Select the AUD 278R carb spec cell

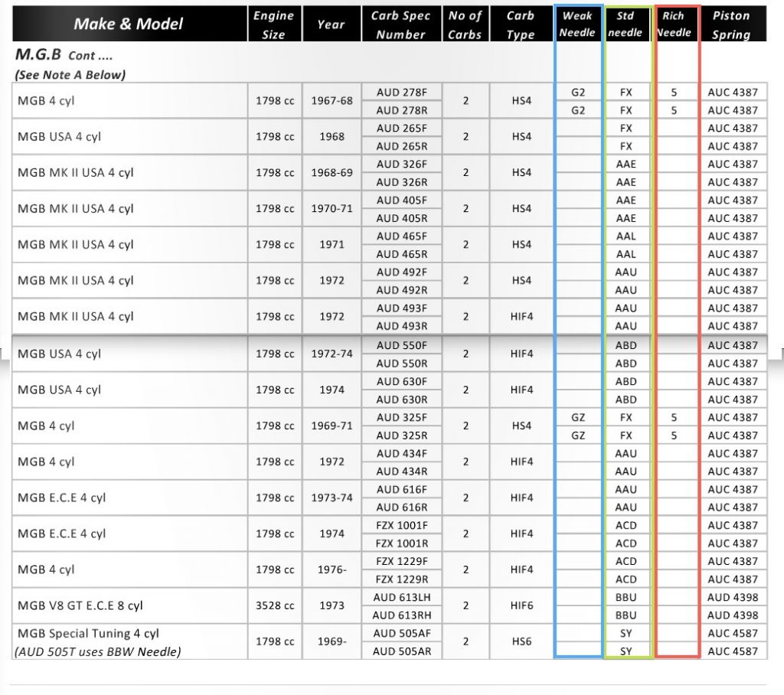coord(401,110)
